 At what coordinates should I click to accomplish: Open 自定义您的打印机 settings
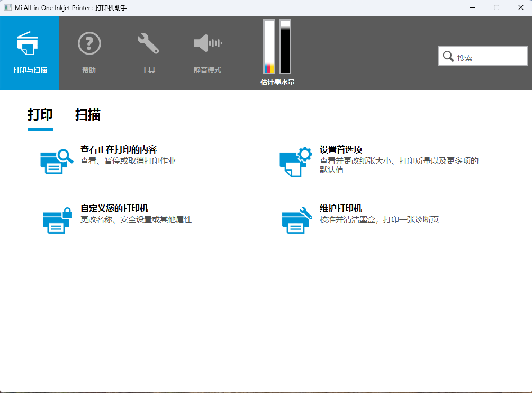click(115, 209)
